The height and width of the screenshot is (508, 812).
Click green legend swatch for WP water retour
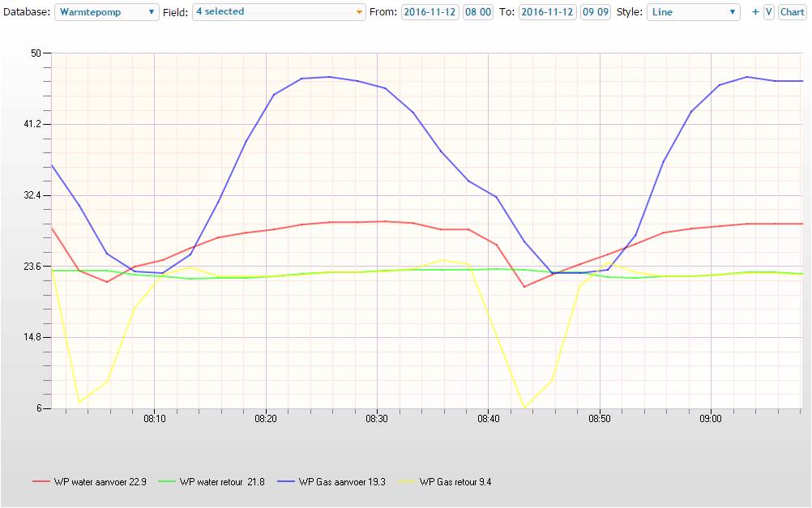(x=167, y=481)
